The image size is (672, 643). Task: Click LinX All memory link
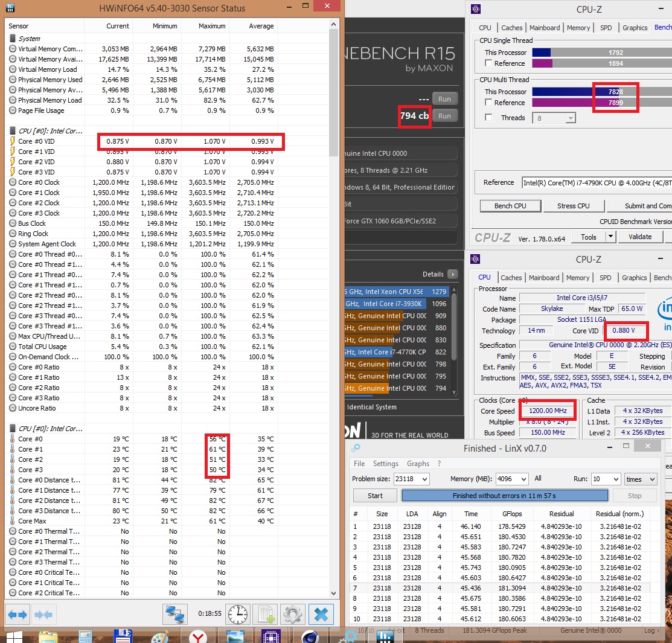[538, 478]
